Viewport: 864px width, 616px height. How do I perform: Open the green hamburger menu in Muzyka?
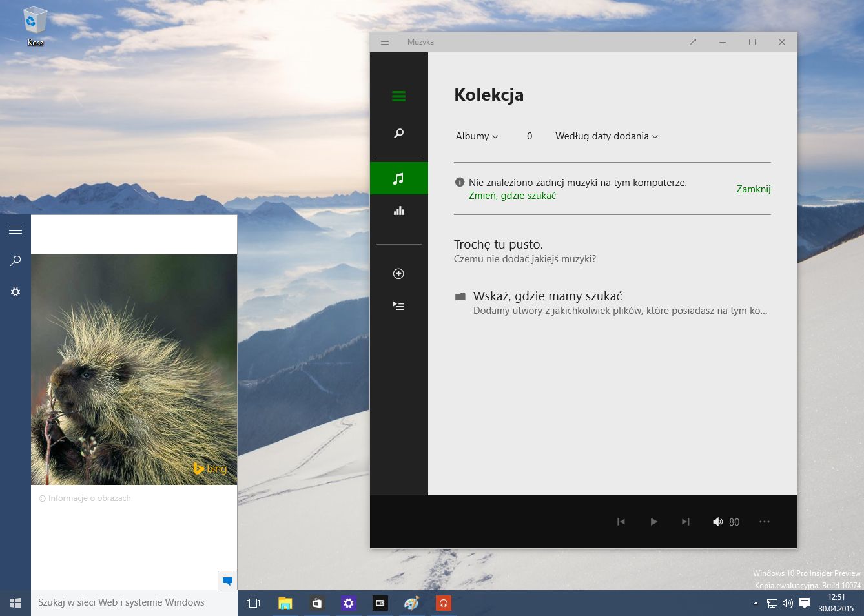(x=398, y=96)
